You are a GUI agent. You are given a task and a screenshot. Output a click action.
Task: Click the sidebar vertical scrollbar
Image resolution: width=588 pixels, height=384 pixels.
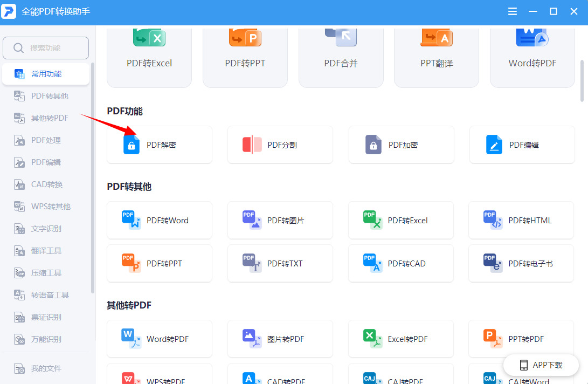point(93,178)
